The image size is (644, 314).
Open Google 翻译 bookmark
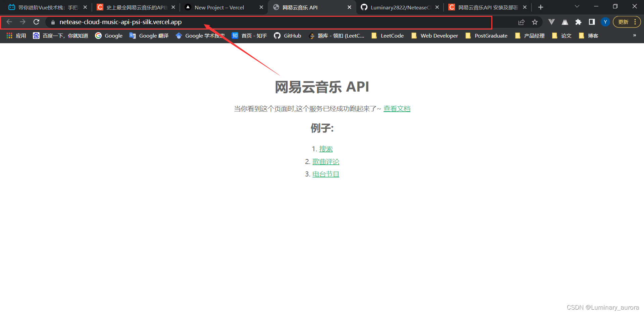coord(149,36)
